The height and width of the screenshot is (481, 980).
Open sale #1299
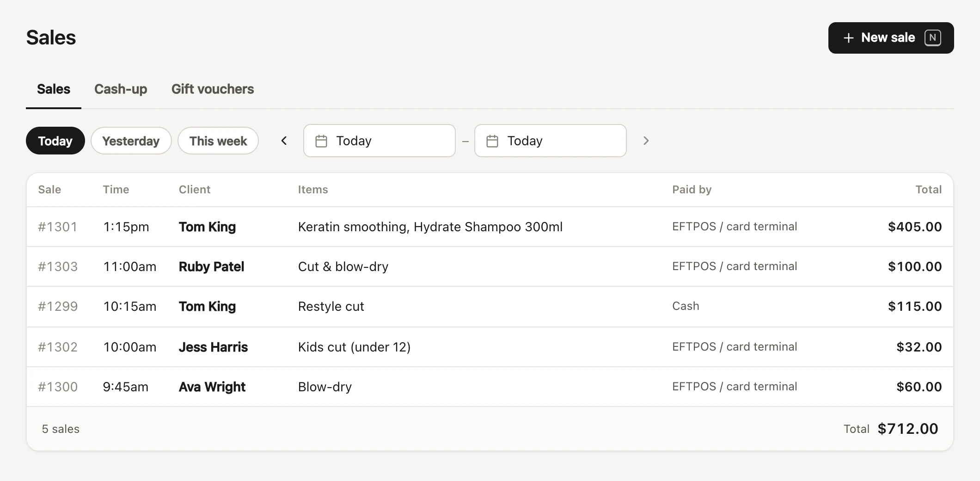(x=490, y=306)
